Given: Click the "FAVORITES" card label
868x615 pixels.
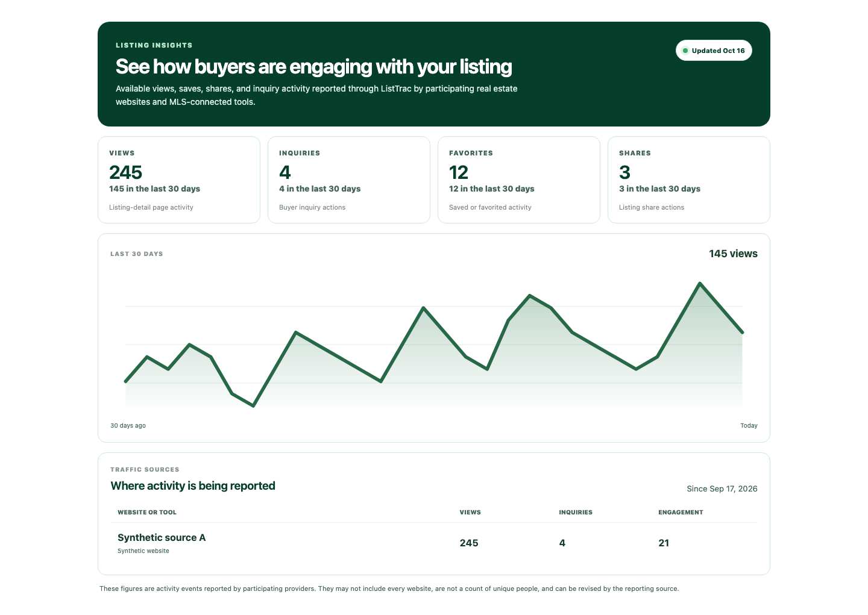Looking at the screenshot, I should coord(471,153).
